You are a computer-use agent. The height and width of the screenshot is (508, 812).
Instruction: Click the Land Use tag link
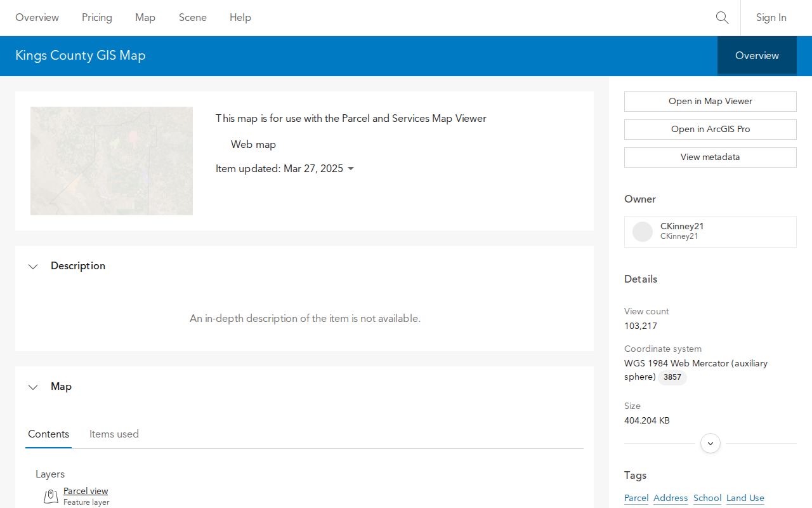(x=745, y=498)
